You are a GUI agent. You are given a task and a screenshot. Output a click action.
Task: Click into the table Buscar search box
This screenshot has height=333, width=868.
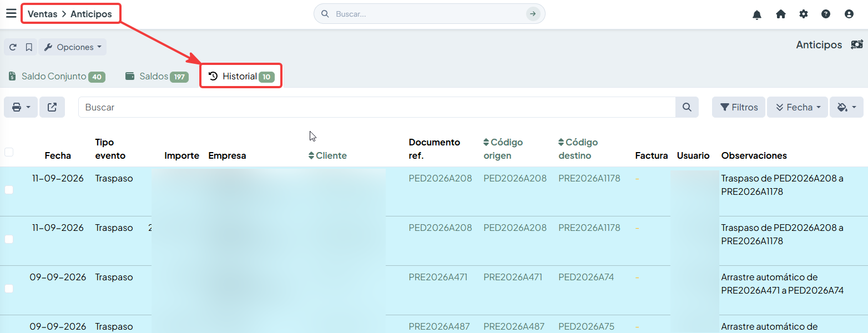[x=377, y=107]
